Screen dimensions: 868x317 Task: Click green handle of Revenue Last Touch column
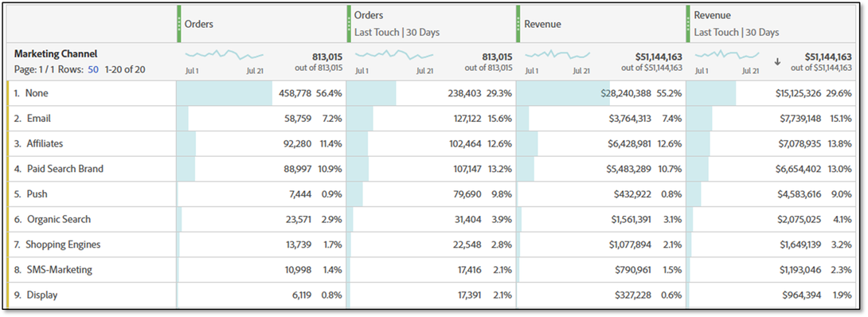point(688,24)
